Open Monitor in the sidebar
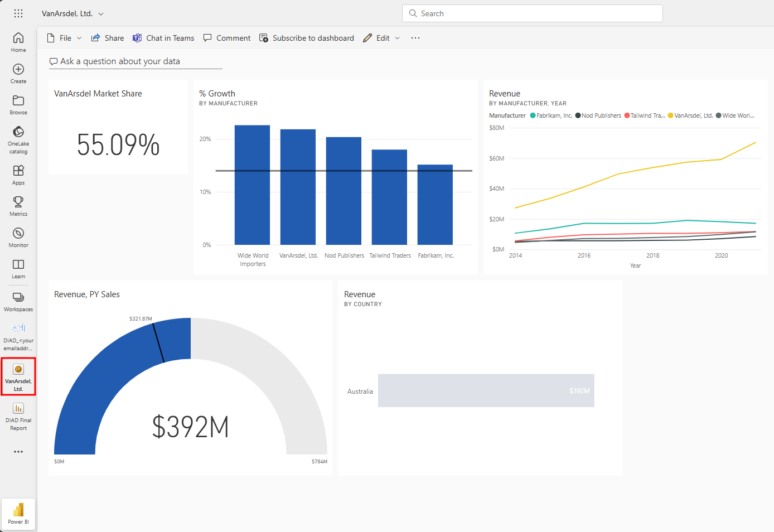Screen dimensions: 774x532 pyautogui.click(x=18, y=238)
